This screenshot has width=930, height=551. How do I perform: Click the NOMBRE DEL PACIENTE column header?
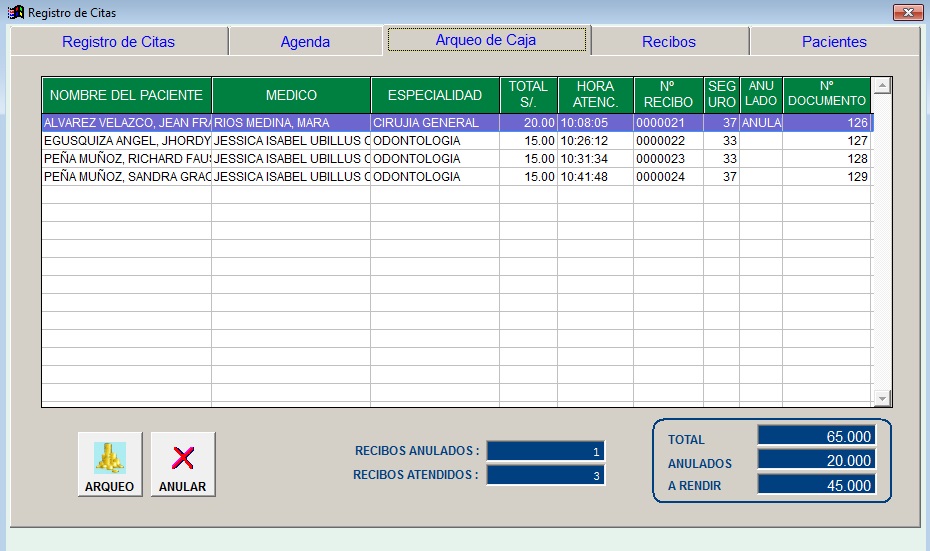point(126,95)
